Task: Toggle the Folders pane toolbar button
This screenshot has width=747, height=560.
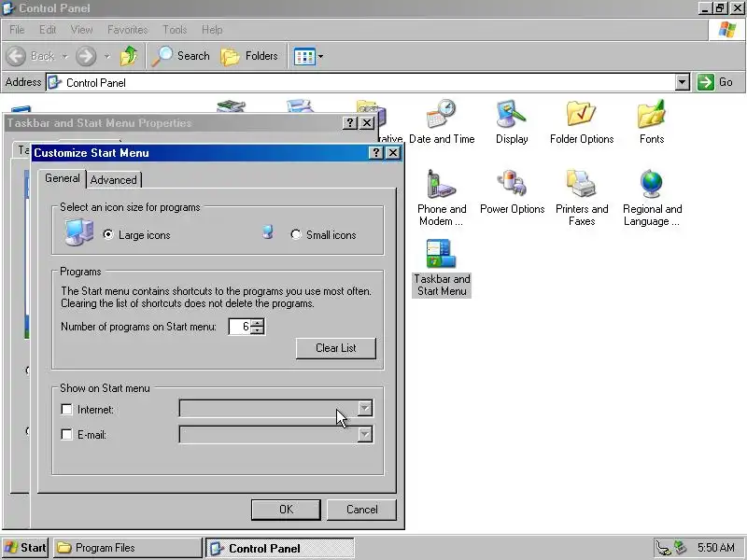Action: tap(249, 56)
